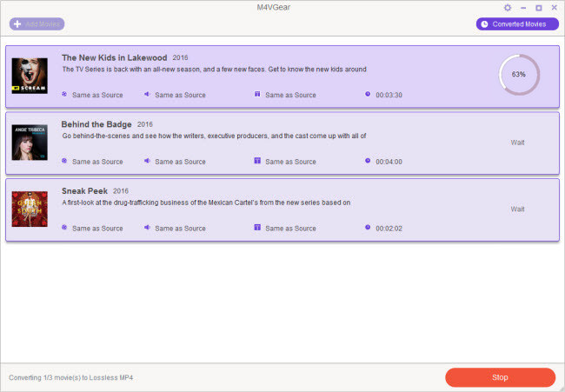Click video Same as Source in Sneak Peek
This screenshot has width=565, height=392.
coord(97,229)
